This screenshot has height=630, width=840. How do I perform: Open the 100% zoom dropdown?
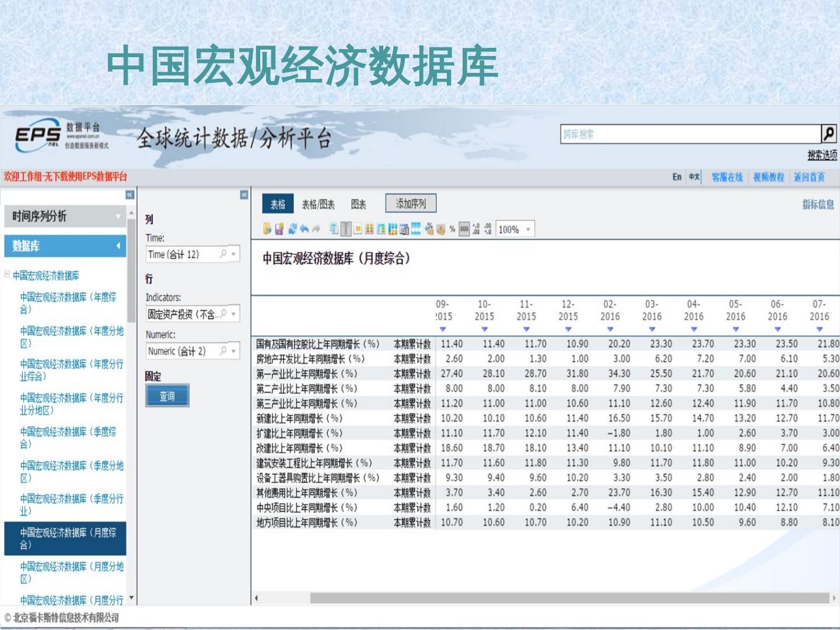tap(528, 229)
